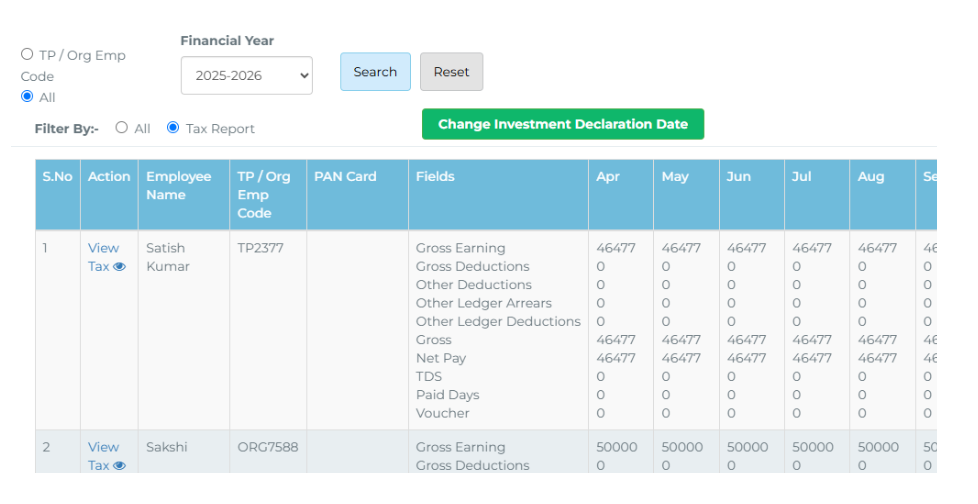Click the Jul month column header
The height and width of the screenshot is (504, 978).
click(x=801, y=177)
